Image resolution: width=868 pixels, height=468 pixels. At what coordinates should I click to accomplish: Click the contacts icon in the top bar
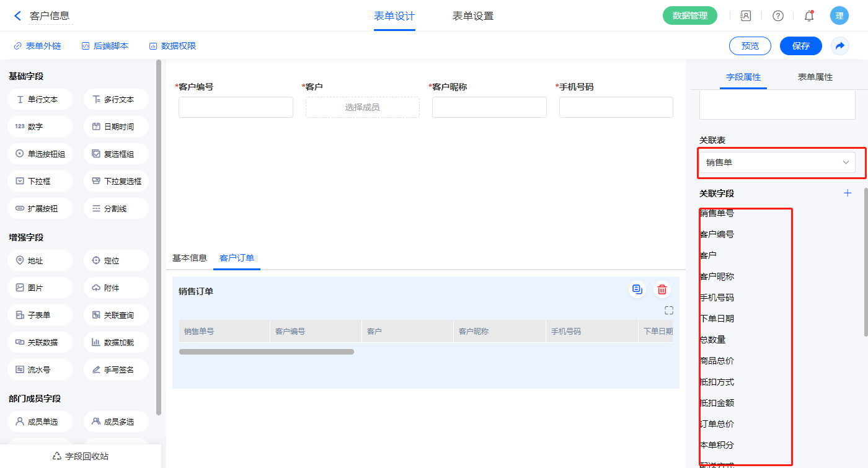click(746, 16)
